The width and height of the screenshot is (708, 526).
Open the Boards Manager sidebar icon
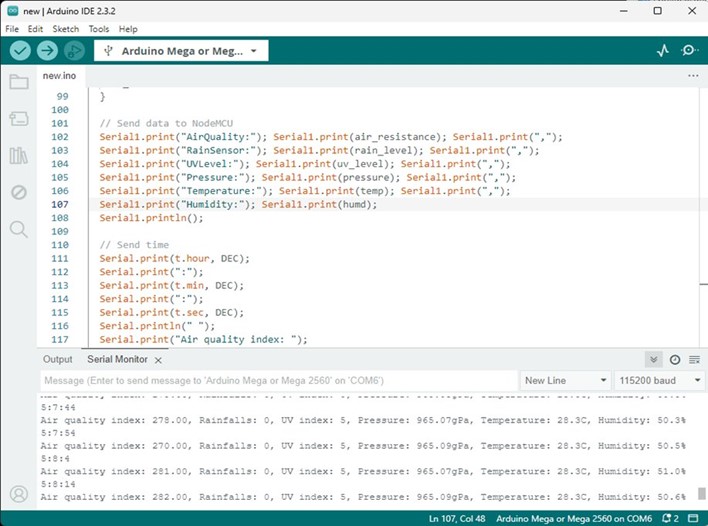(19, 119)
